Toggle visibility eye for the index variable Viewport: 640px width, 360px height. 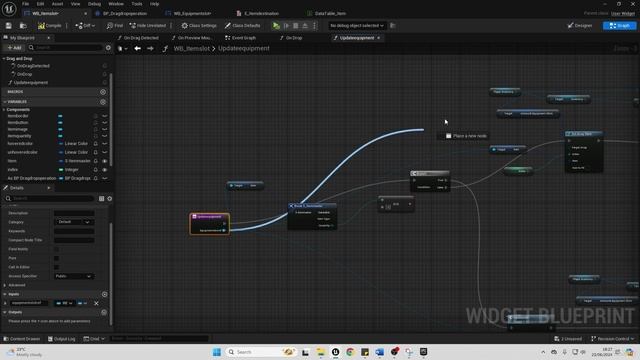point(104,170)
